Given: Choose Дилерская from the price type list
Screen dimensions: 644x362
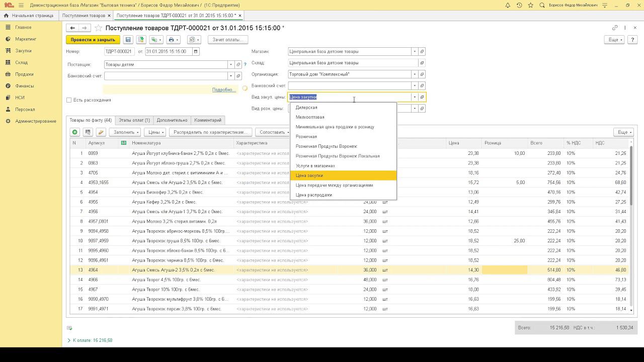Looking at the screenshot, I should click(344, 108).
